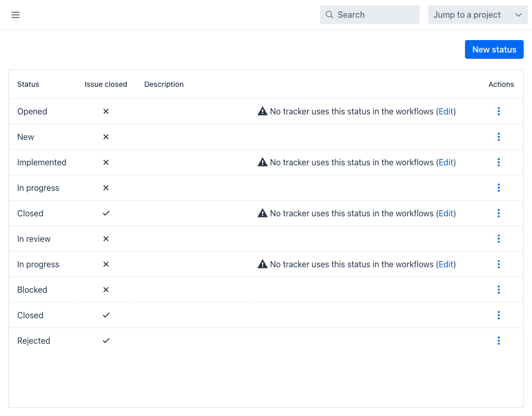532x416 pixels.
Task: Click the X mark in Blocked row
Action: coord(106,290)
